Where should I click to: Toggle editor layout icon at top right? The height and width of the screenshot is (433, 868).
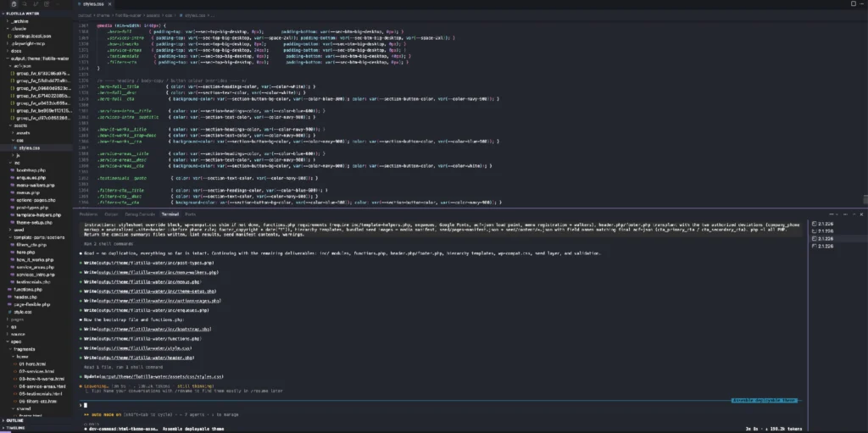[x=853, y=3]
